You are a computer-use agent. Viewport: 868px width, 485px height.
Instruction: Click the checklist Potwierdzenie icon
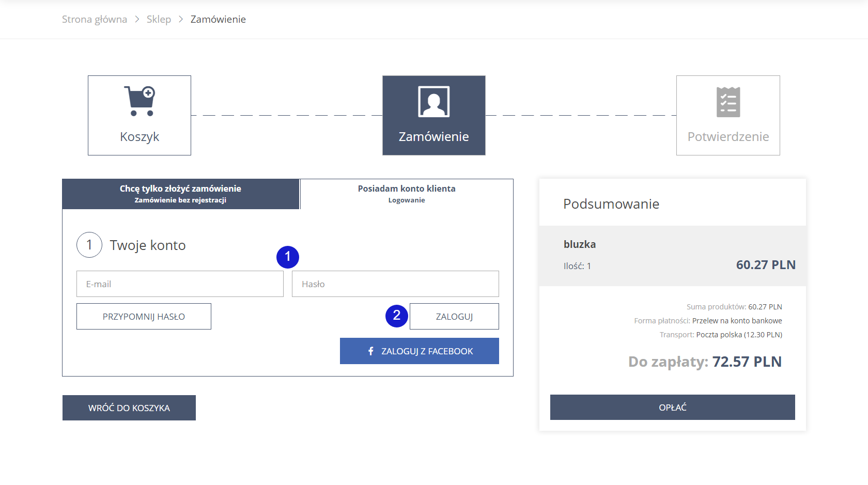tap(728, 102)
